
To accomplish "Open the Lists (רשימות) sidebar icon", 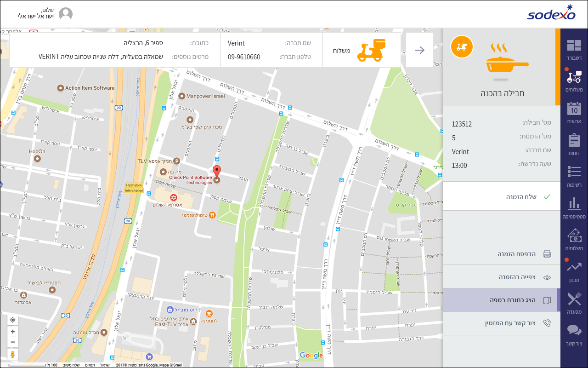I will coord(574,176).
